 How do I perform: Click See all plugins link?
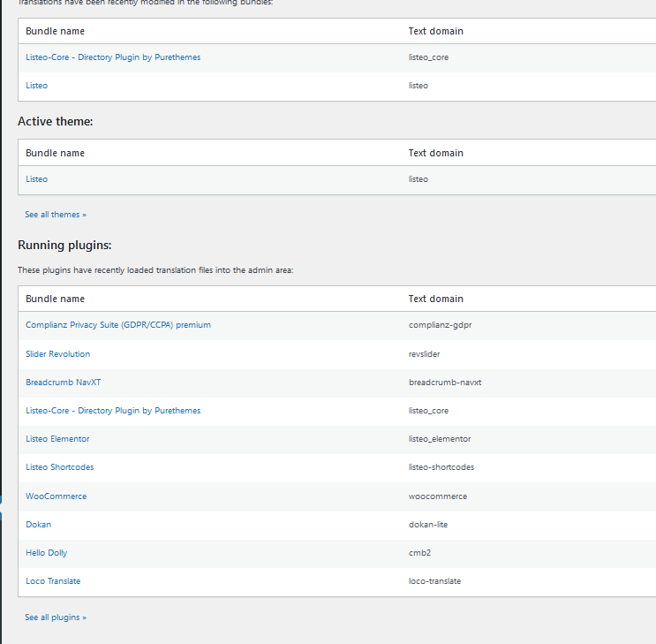click(x=56, y=617)
